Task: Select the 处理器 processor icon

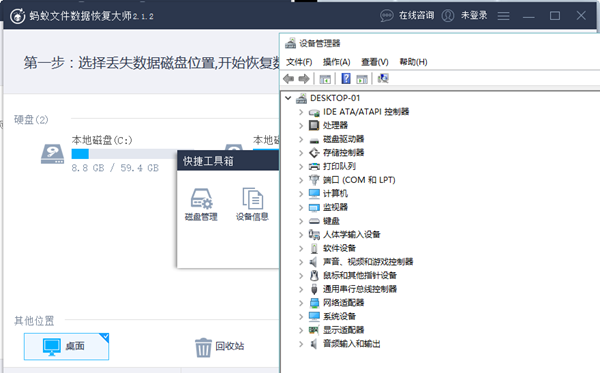Action: click(x=314, y=125)
